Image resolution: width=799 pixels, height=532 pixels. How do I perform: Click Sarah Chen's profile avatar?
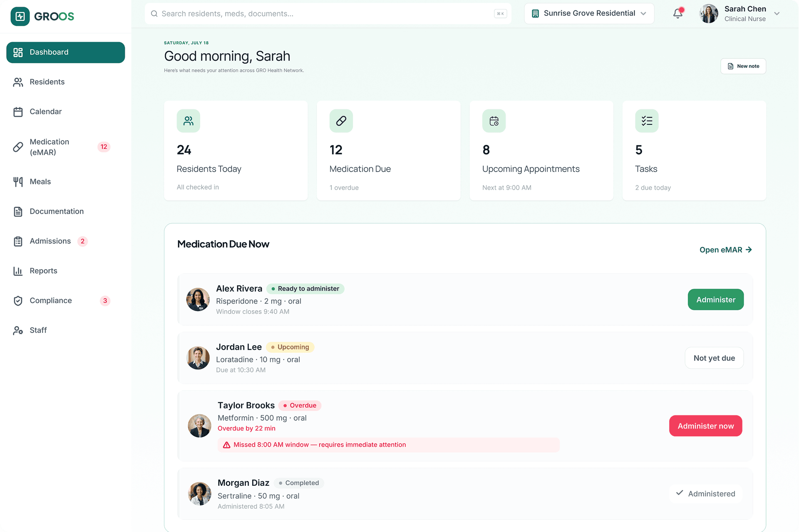coord(709,14)
